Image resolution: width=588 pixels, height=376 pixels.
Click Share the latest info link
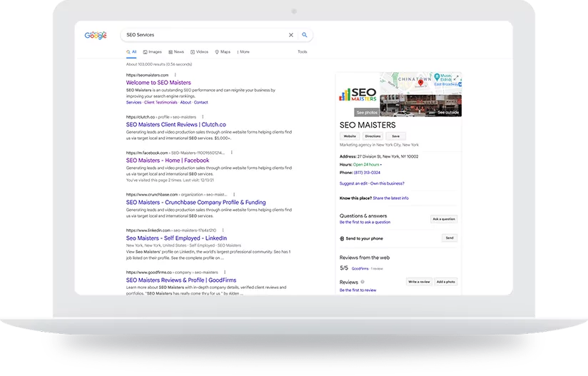point(391,198)
